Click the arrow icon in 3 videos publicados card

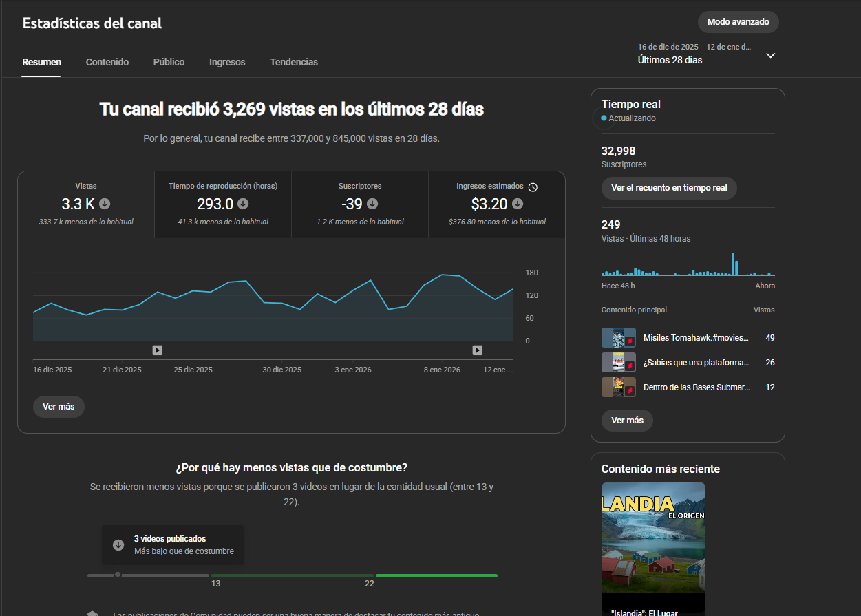tap(118, 545)
